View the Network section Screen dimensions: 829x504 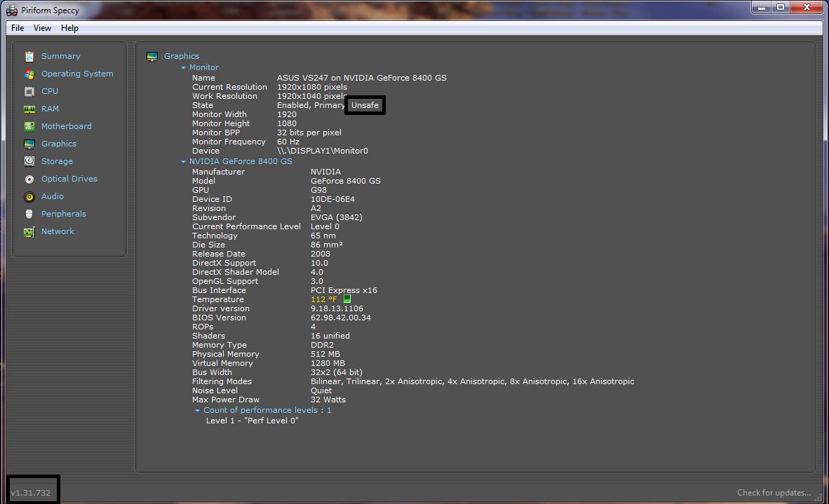point(58,231)
